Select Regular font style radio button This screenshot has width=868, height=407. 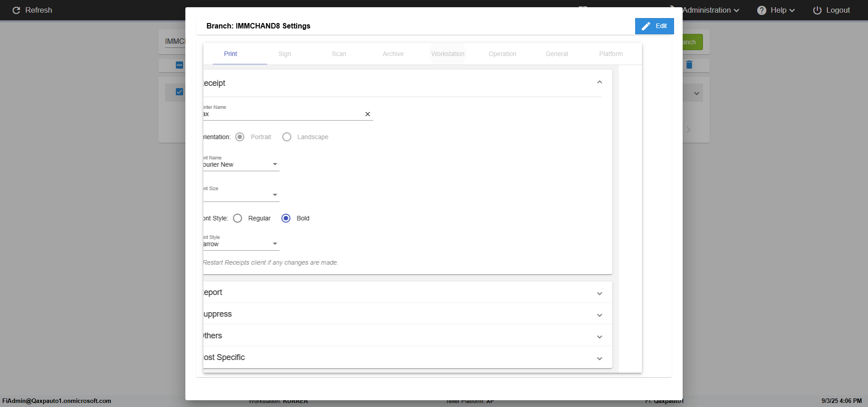click(237, 218)
